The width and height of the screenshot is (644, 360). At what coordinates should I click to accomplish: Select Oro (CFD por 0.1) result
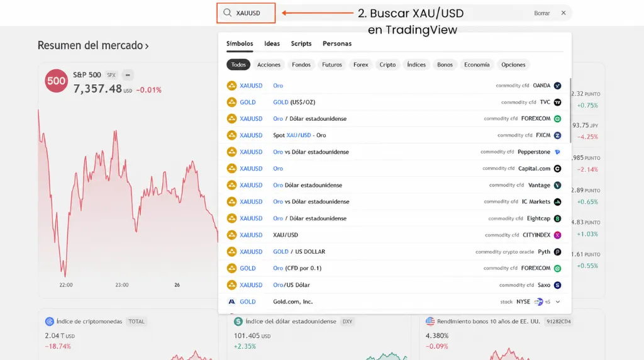394,268
